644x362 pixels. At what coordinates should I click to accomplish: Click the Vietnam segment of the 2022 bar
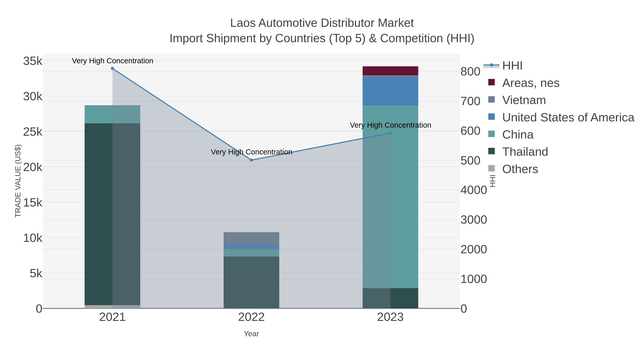(251, 238)
